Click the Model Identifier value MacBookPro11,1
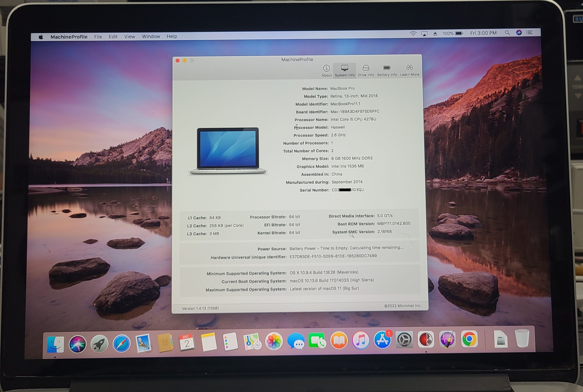The height and width of the screenshot is (392, 583). (x=345, y=104)
